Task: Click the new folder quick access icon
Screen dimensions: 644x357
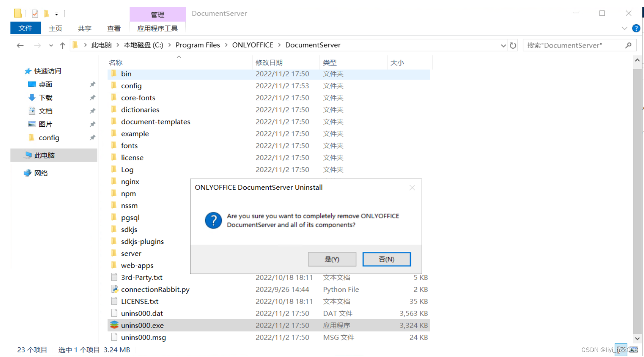Action: coord(46,14)
